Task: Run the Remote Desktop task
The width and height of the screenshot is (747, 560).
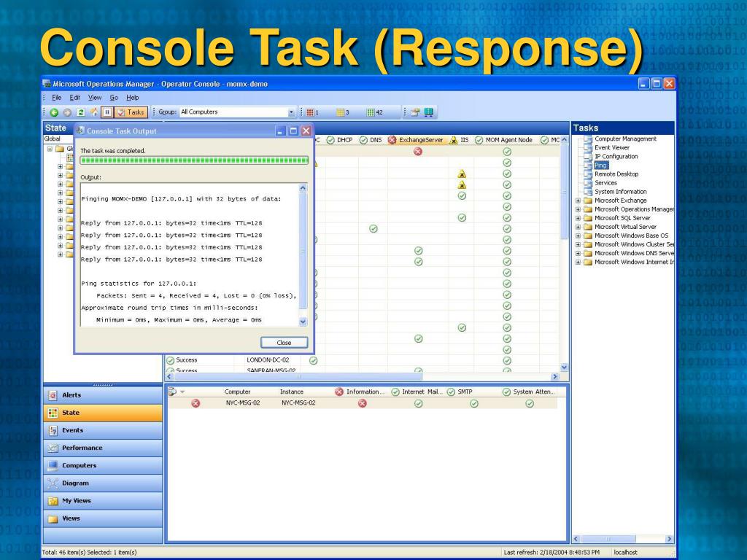Action: (616, 174)
